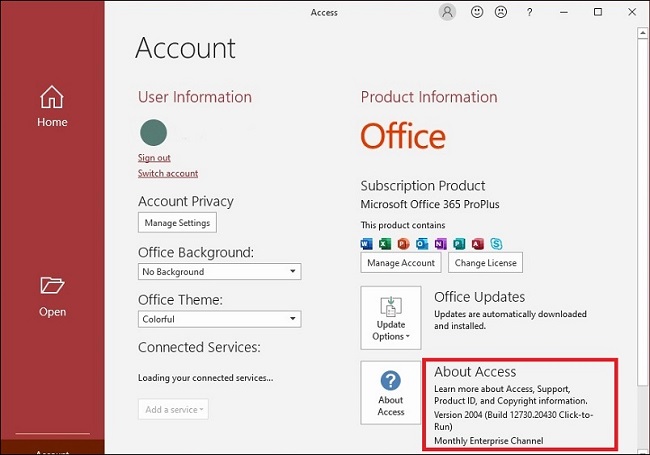Send a frown feedback face icon

coord(501,12)
